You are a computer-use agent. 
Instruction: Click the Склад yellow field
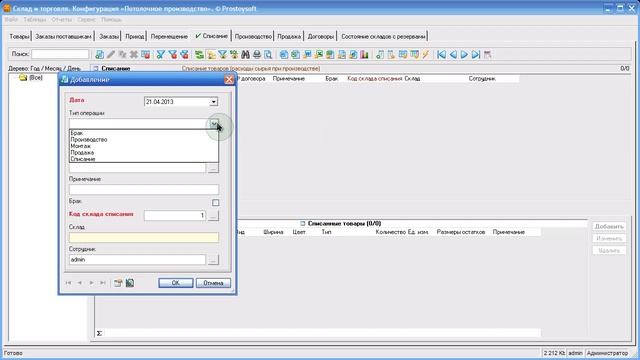[x=144, y=238]
